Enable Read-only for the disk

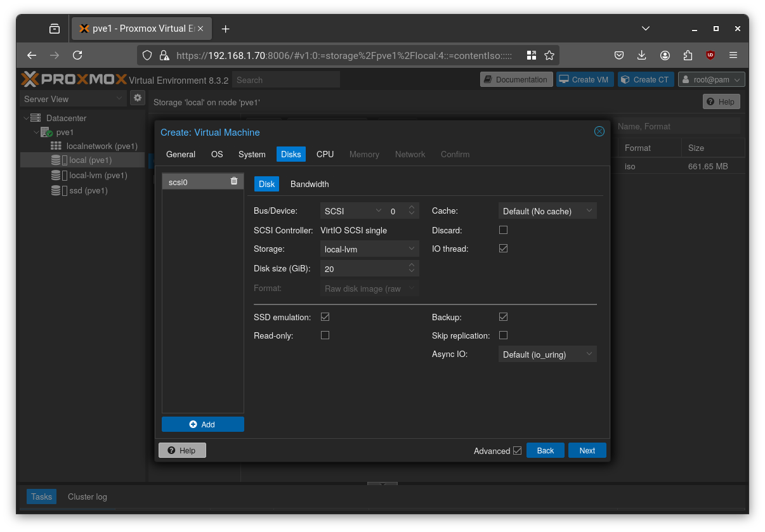click(x=325, y=335)
